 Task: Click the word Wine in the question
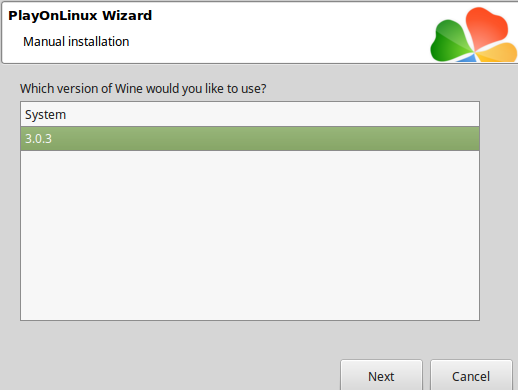(x=129, y=89)
